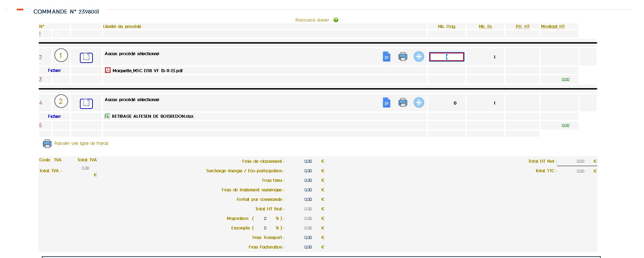Click the page icon beside circle 2

click(x=86, y=103)
